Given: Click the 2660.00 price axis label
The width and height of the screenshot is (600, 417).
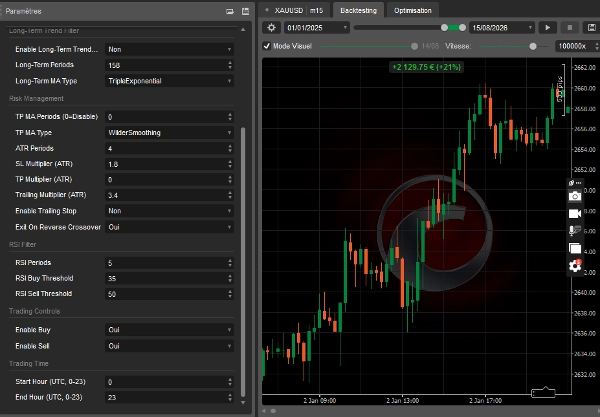Looking at the screenshot, I should [x=584, y=88].
